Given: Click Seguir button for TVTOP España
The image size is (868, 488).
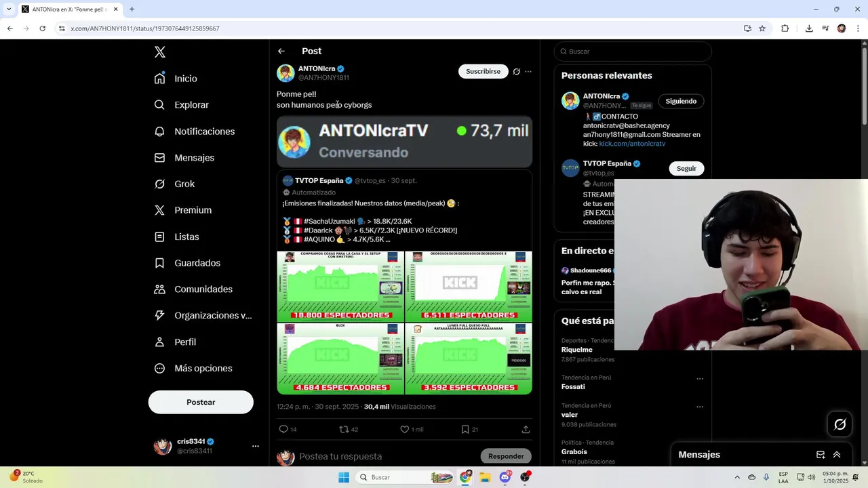Looking at the screenshot, I should 686,168.
